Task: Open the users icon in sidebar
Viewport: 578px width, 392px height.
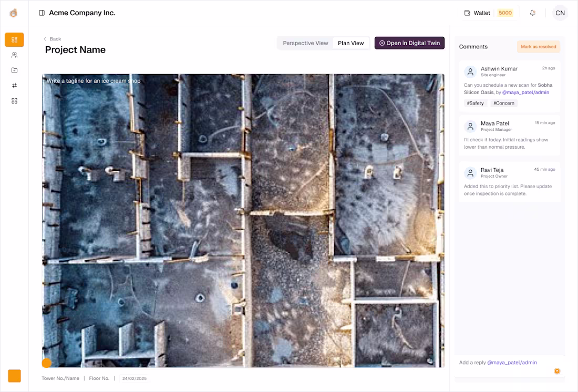Action: (x=14, y=55)
